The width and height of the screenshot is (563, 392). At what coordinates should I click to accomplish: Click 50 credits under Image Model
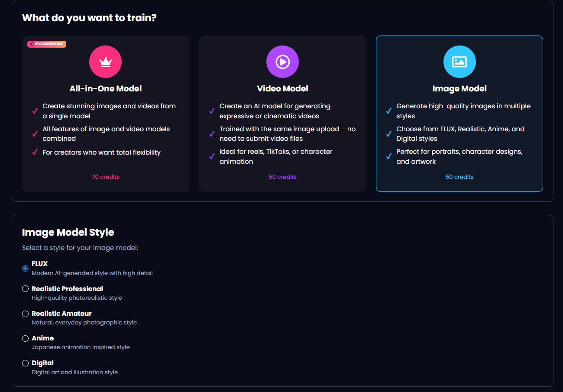pos(459,177)
